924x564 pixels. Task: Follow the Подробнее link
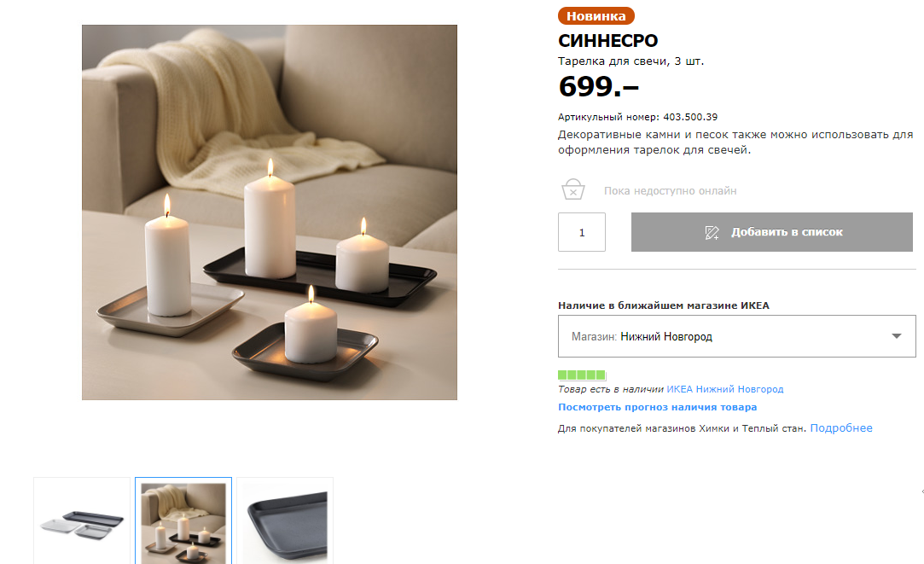coord(841,427)
